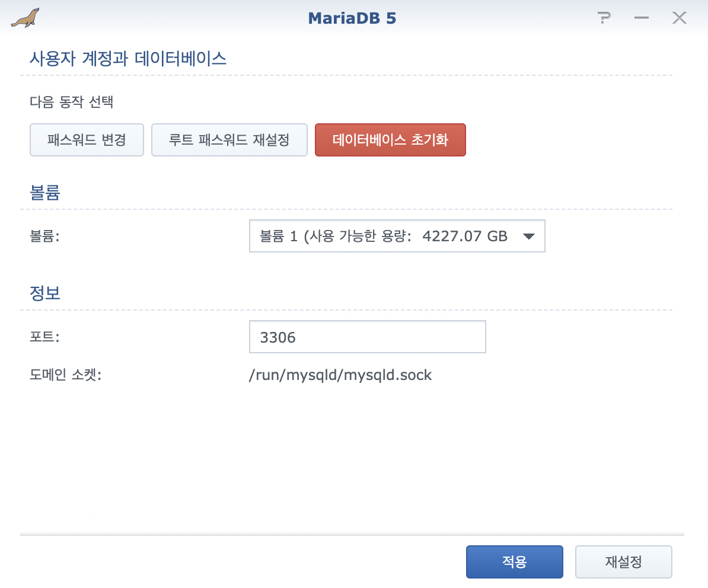The image size is (708, 588).
Task: Click the 볼륨 section heading
Action: point(44,193)
